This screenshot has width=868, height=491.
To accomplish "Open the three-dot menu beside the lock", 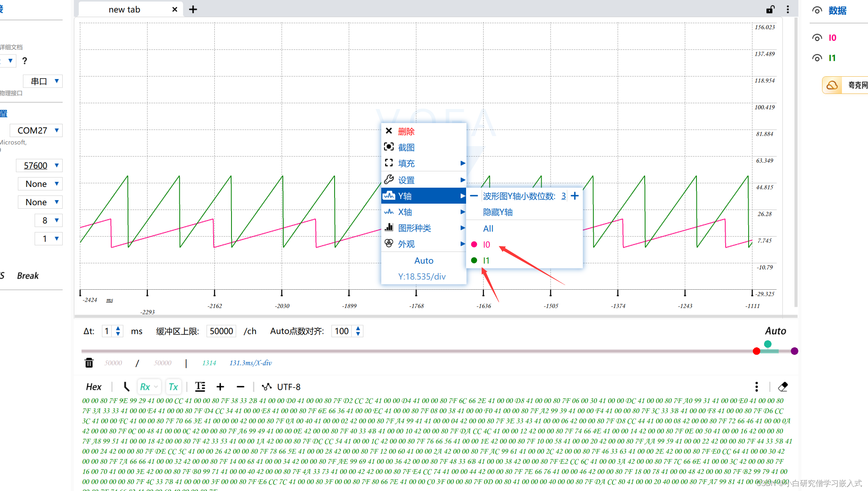I will (x=788, y=9).
